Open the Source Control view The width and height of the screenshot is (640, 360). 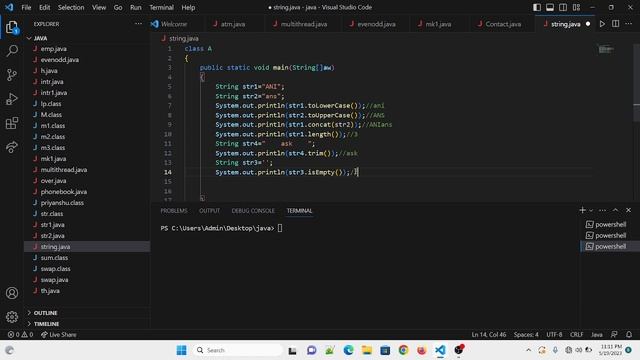click(12, 75)
